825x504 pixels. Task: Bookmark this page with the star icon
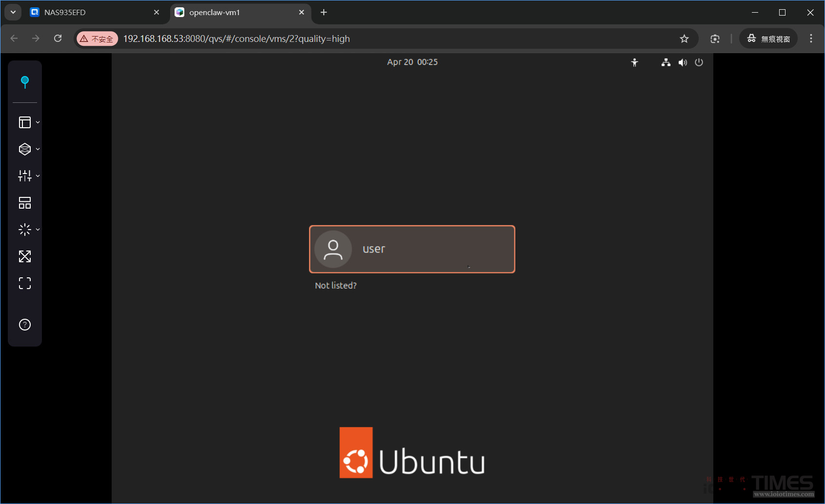click(x=684, y=39)
